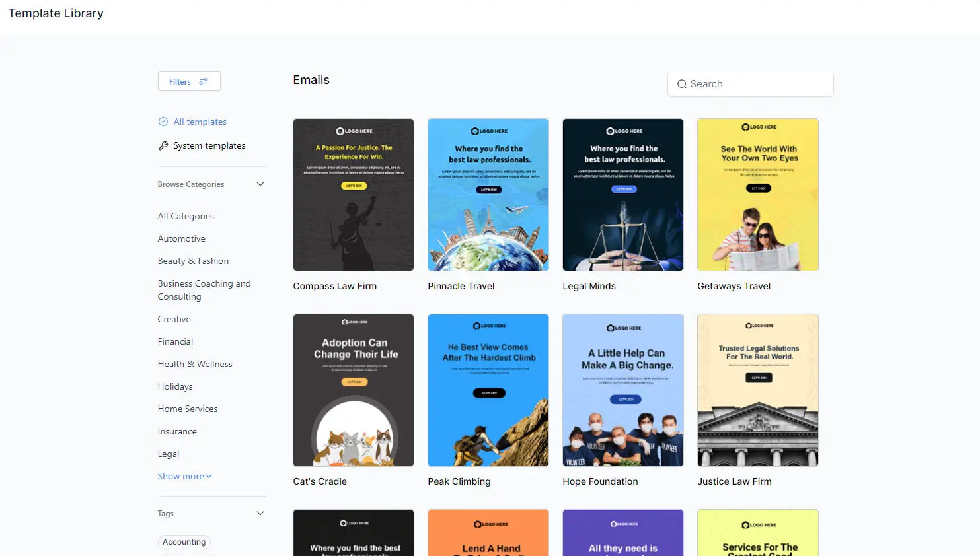Expand categories with Show more
Image resolution: width=980 pixels, height=556 pixels.
tap(184, 476)
